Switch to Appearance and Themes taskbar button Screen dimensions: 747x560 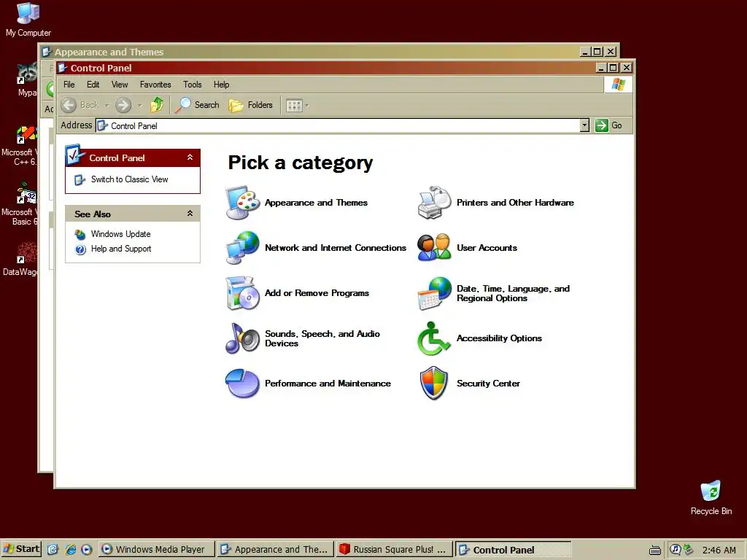point(275,550)
